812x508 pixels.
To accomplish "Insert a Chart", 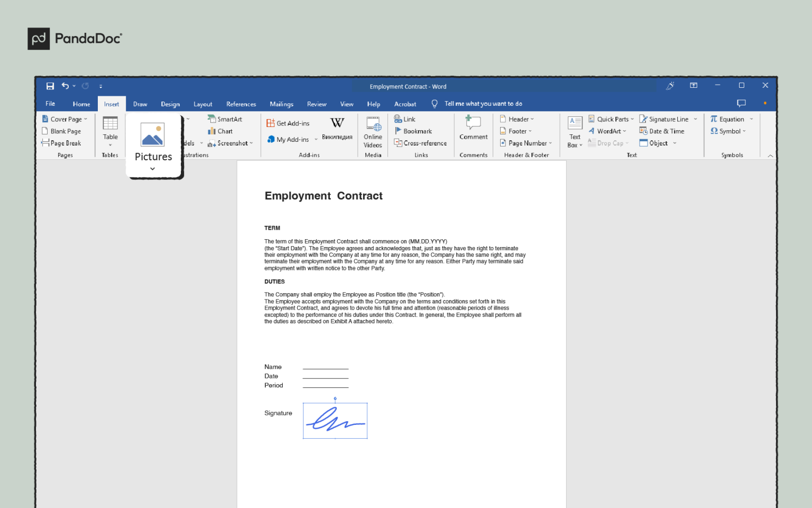I will (222, 131).
